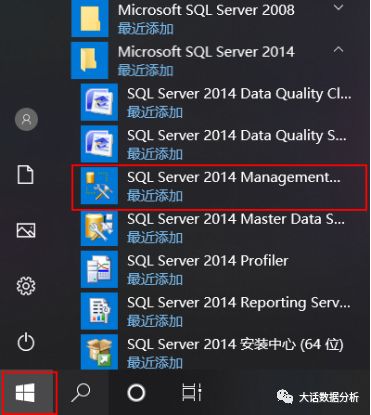Open Cortana circle icon on taskbar
Image resolution: width=371 pixels, height=415 pixels.
(136, 393)
